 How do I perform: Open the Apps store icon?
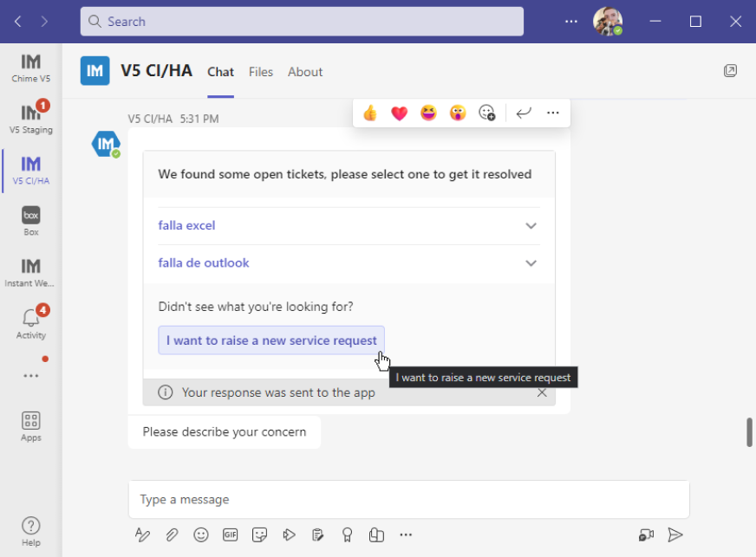31,426
